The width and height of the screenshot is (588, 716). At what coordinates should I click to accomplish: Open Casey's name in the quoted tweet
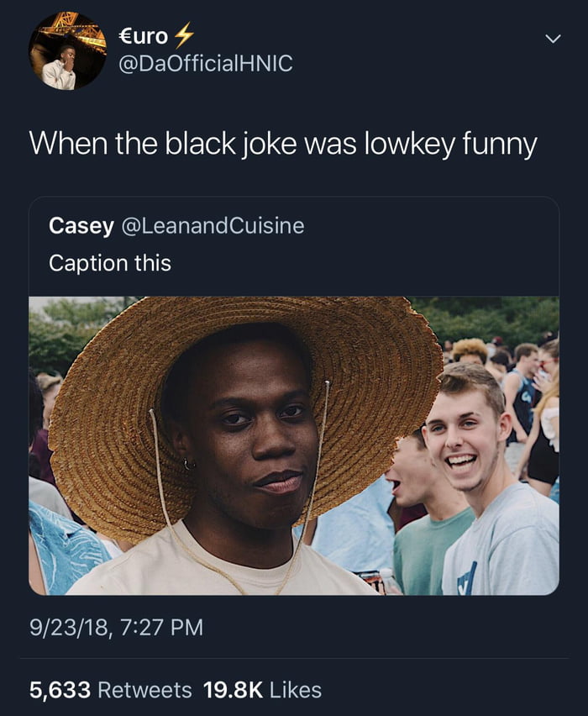81,226
